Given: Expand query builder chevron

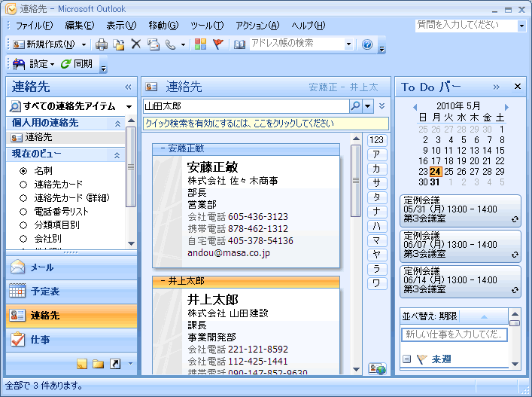Looking at the screenshot, I should pos(382,106).
